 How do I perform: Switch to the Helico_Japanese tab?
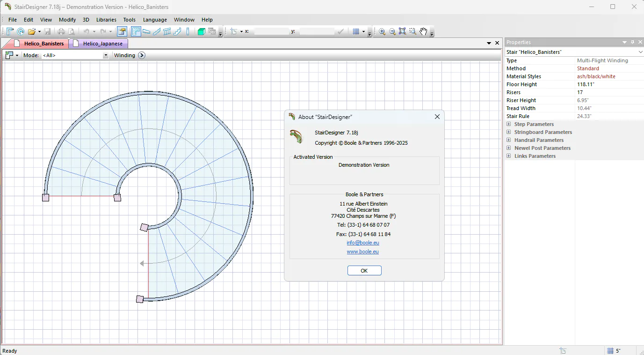99,44
